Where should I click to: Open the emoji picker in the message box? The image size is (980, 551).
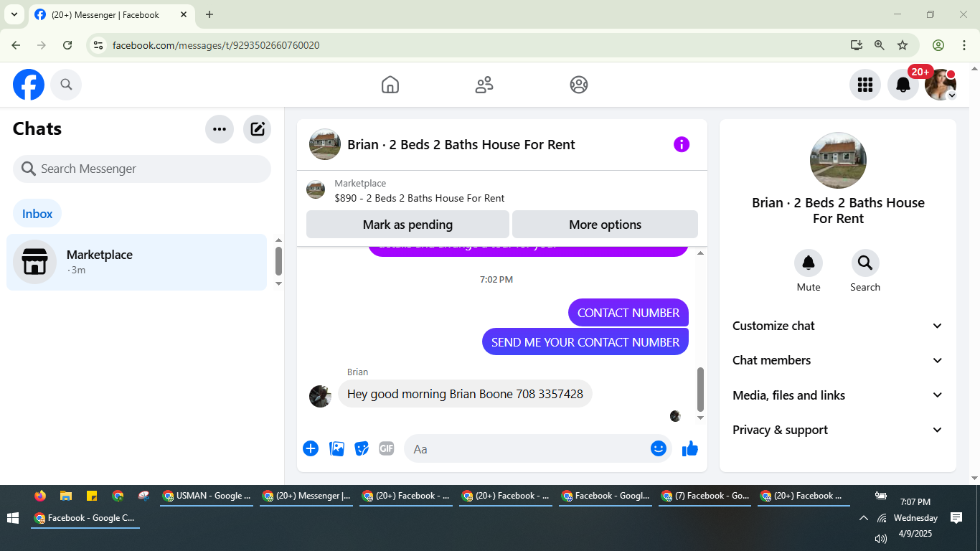659,448
